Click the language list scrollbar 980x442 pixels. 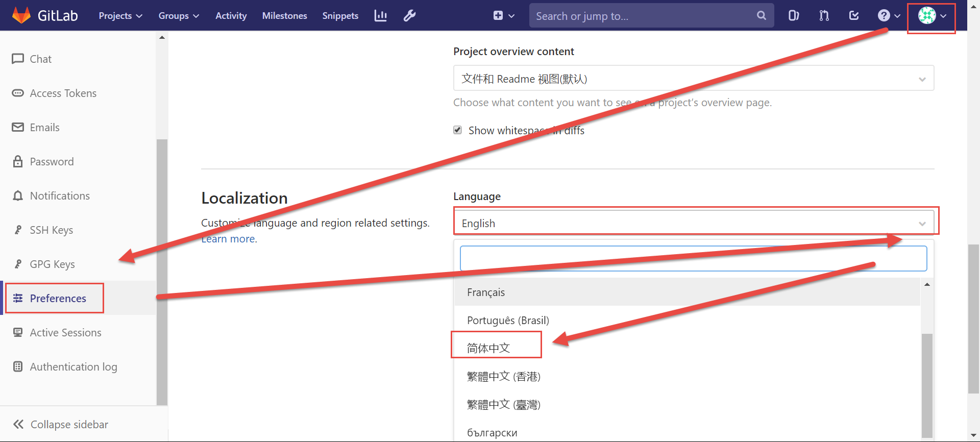point(927,383)
